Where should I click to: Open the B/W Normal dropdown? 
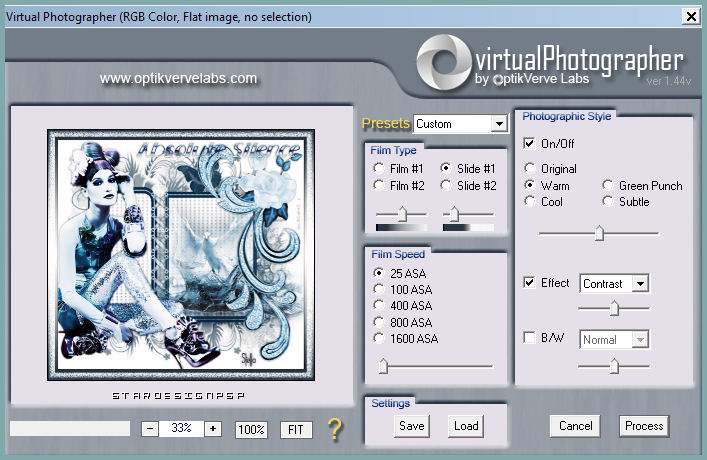(614, 340)
